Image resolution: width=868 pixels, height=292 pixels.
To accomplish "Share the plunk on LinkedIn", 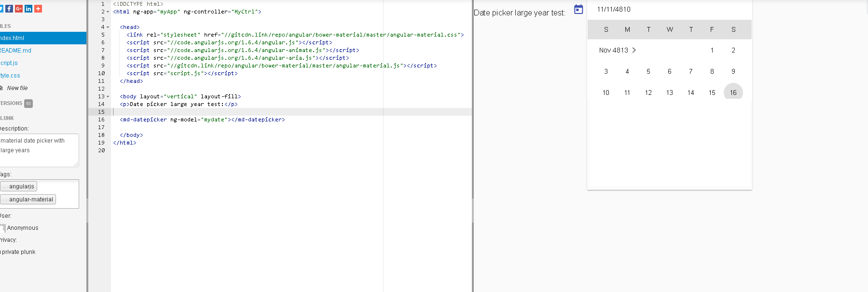I will click(x=28, y=9).
